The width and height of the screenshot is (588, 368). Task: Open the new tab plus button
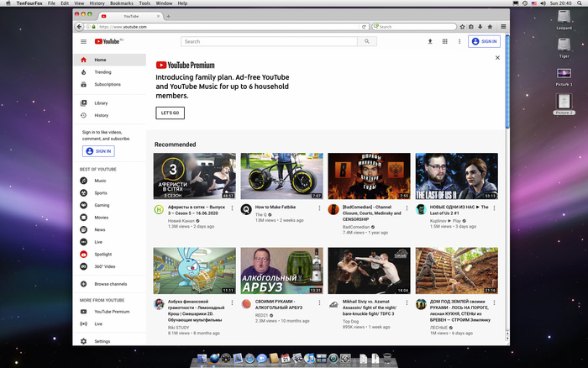[168, 16]
